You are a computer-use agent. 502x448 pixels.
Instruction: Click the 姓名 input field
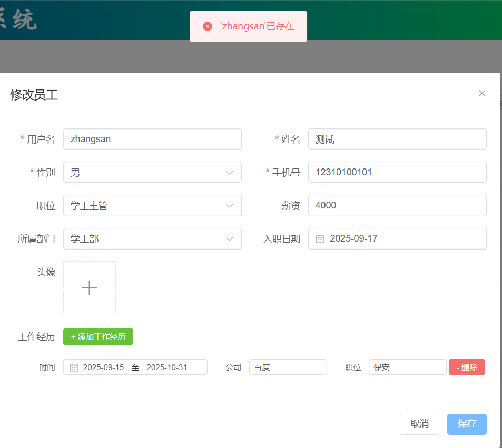397,139
